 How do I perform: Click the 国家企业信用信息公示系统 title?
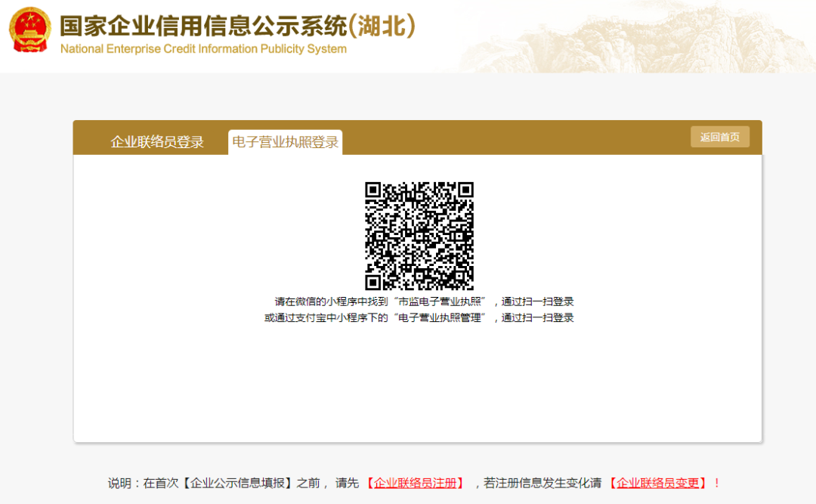pyautogui.click(x=237, y=26)
